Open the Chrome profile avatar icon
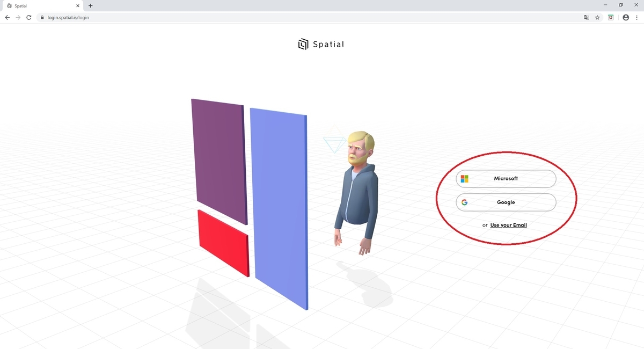This screenshot has height=349, width=644. click(626, 17)
